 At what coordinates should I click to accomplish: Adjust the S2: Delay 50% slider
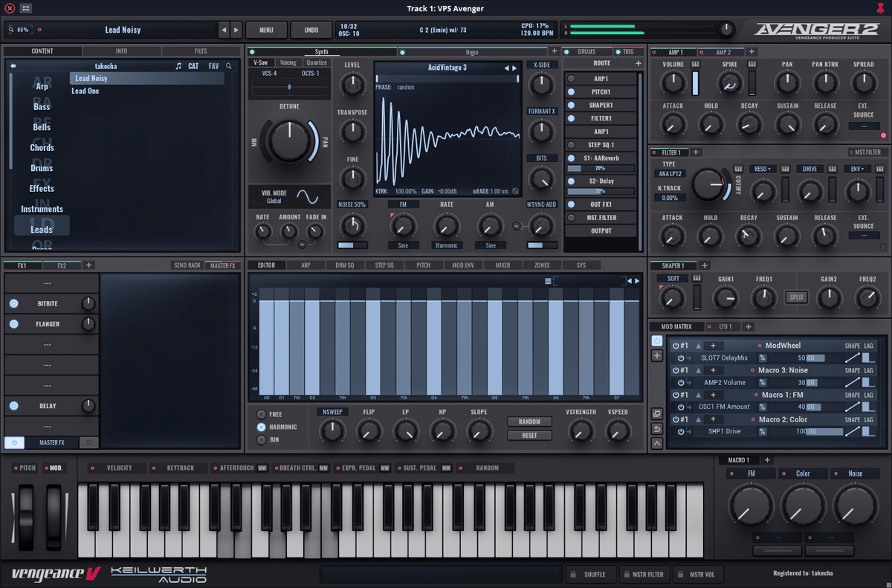(x=601, y=191)
